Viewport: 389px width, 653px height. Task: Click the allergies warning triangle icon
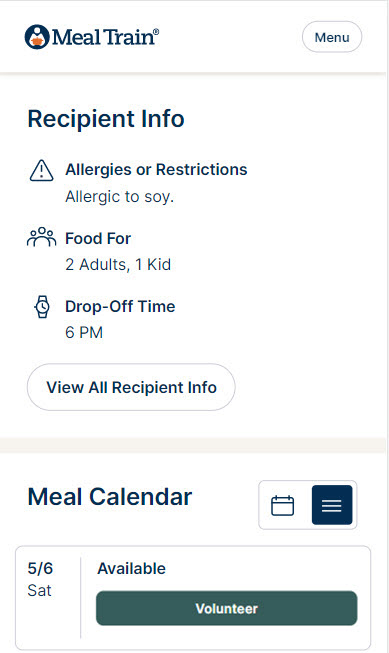42,170
